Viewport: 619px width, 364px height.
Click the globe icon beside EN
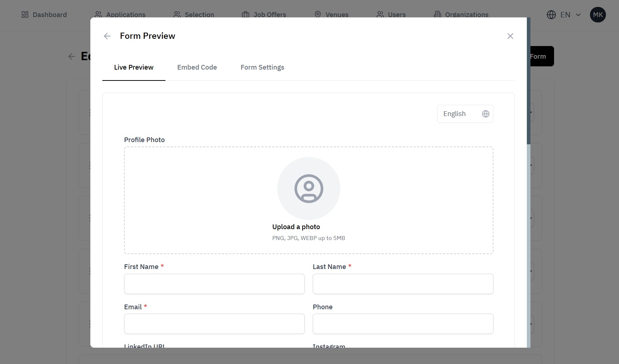551,15
